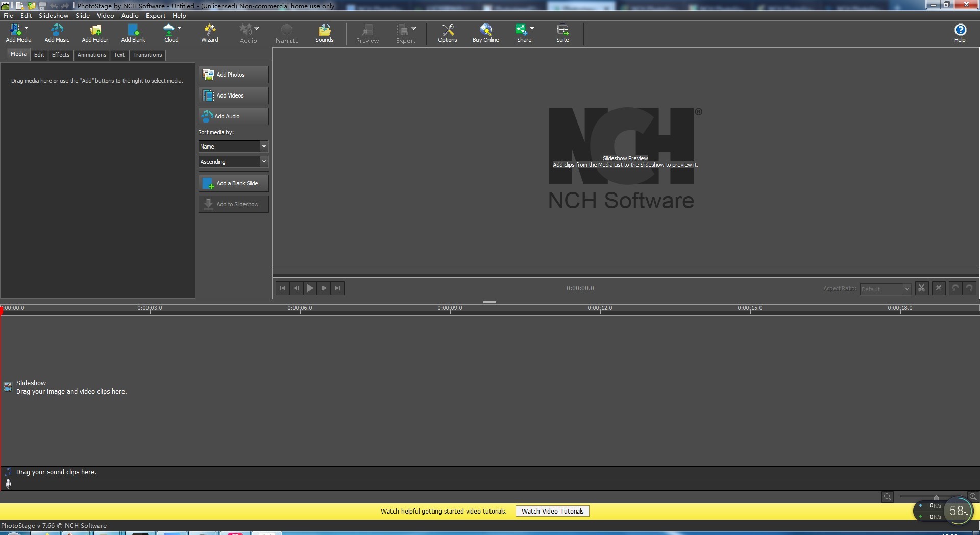Image resolution: width=980 pixels, height=535 pixels.
Task: Open the Sort media by Name dropdown
Action: click(x=232, y=147)
